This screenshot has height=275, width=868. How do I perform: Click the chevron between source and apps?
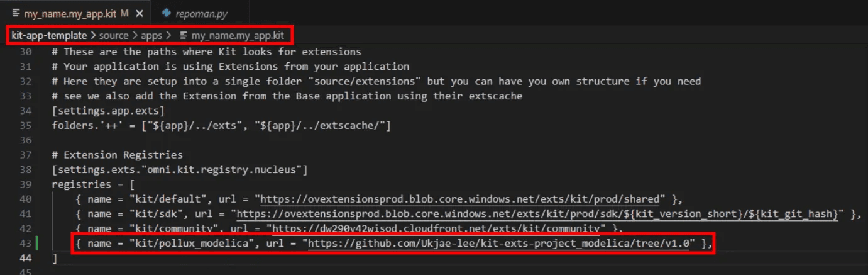pos(135,36)
